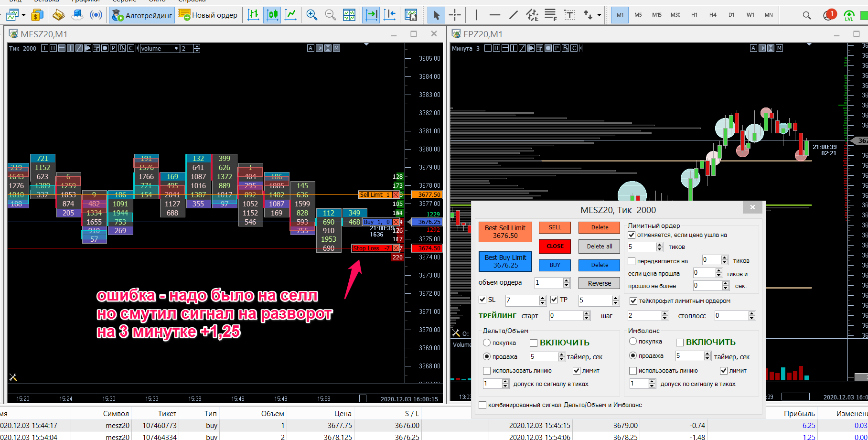This screenshot has height=440, width=868.
Task: Open the arrows objects dropdown
Action: coord(599,15)
